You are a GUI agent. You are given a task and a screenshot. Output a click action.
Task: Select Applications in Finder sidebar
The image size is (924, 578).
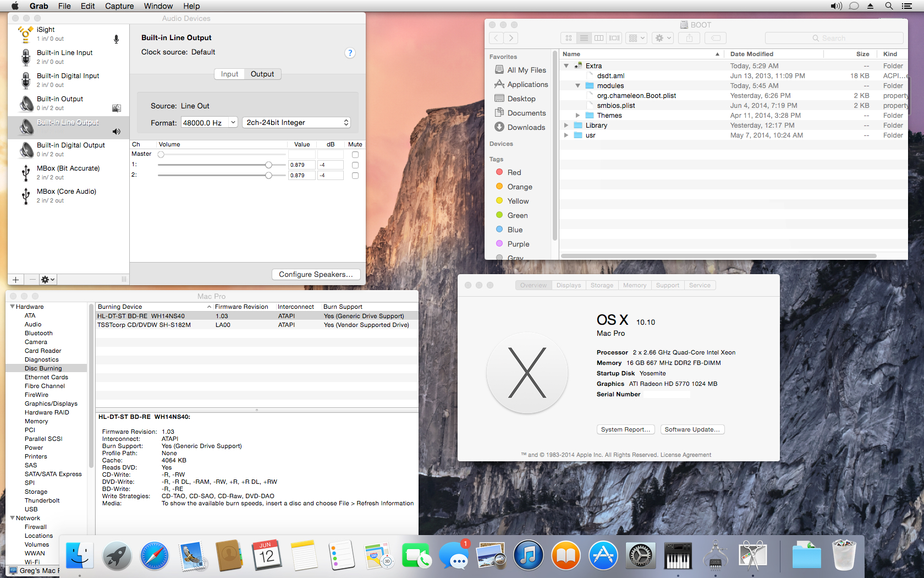click(521, 84)
